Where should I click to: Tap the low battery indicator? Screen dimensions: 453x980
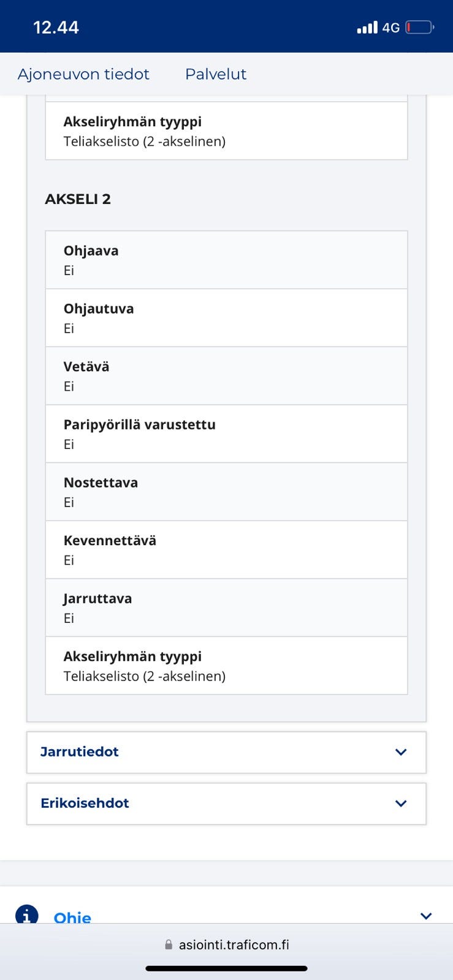click(419, 27)
